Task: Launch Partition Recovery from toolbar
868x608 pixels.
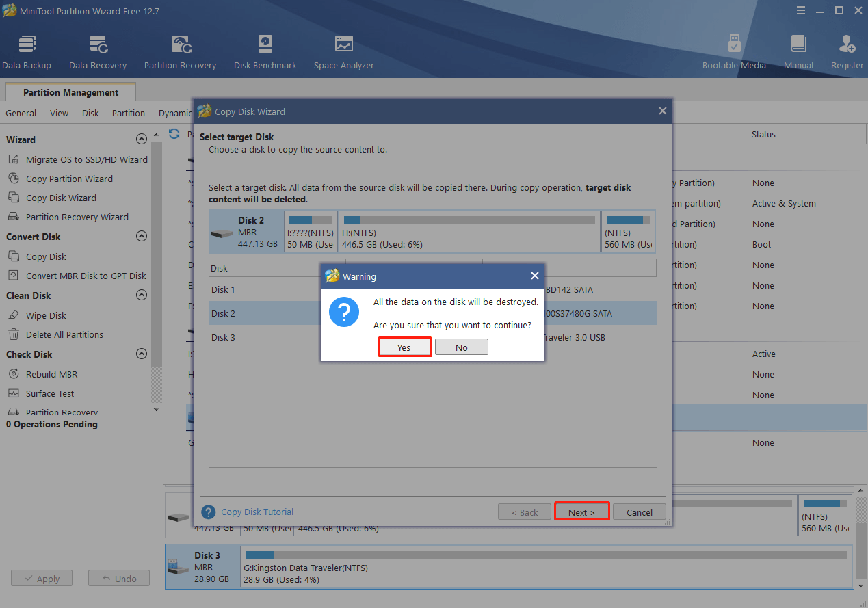Action: point(180,53)
